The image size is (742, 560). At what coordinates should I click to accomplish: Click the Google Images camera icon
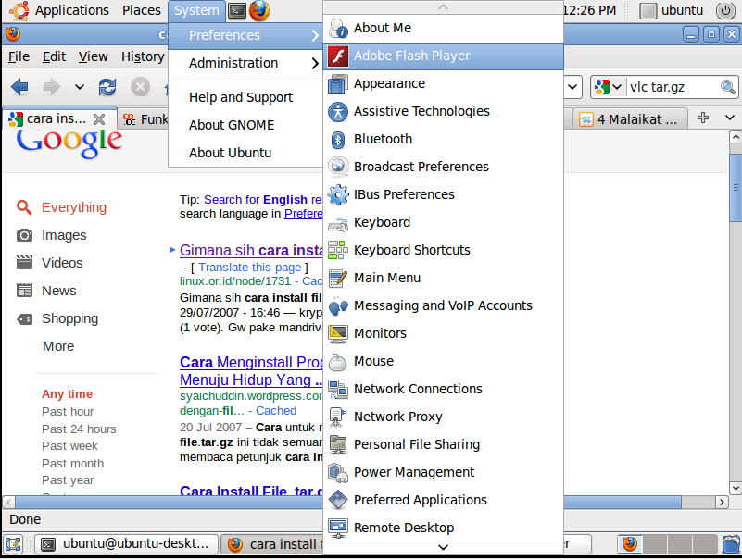click(x=24, y=235)
